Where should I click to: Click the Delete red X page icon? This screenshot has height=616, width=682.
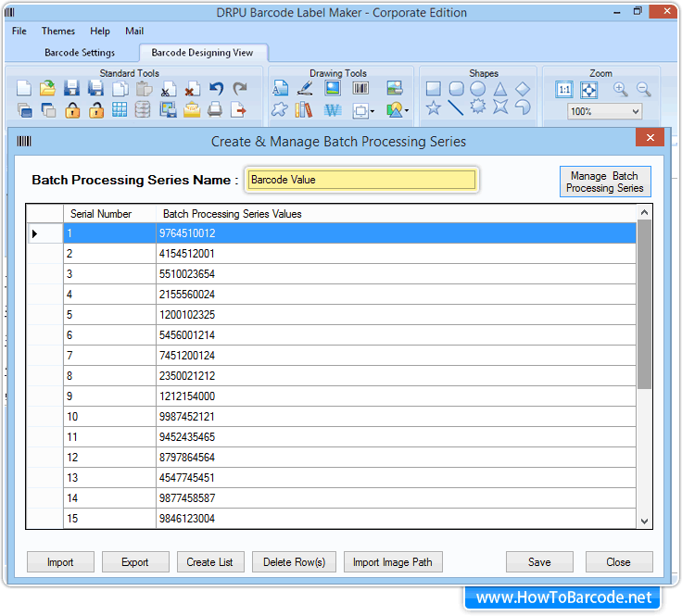coord(192,88)
